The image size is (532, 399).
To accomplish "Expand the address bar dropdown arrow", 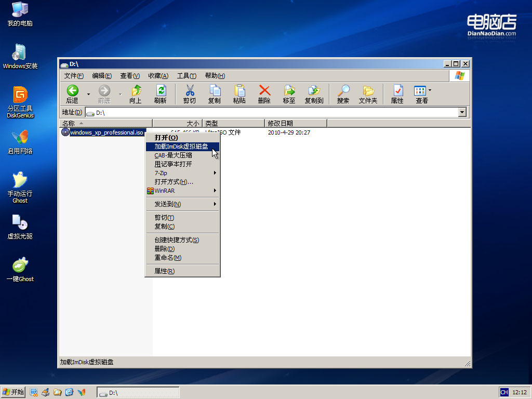I will click(462, 112).
